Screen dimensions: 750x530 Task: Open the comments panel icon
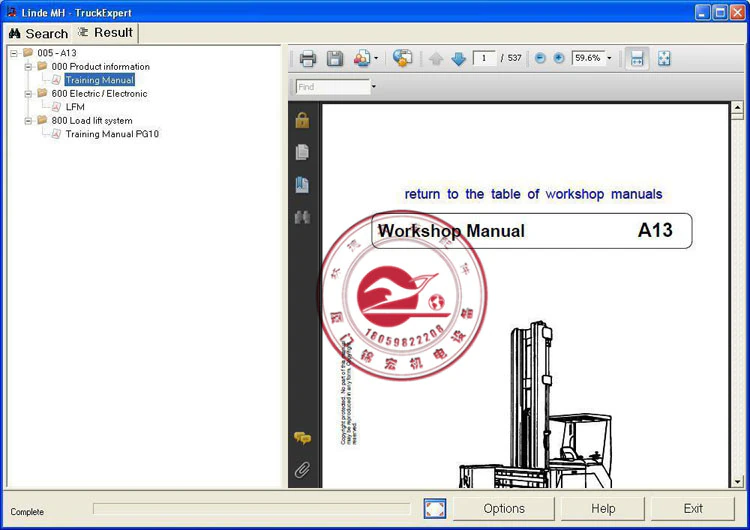[x=302, y=438]
